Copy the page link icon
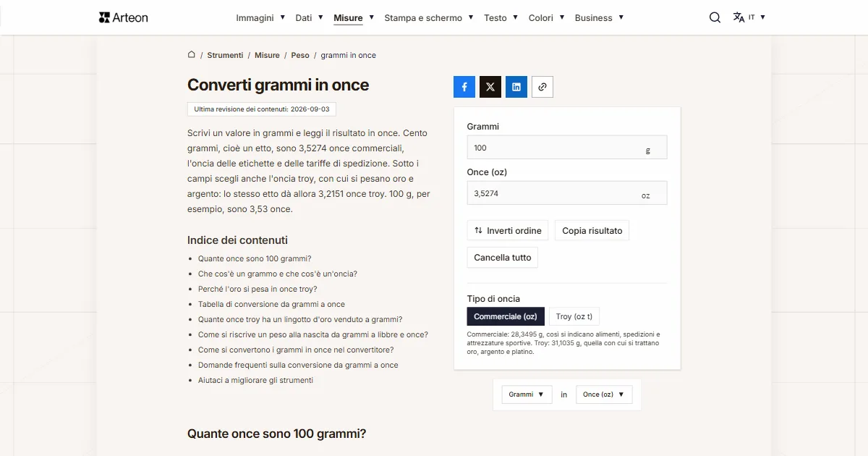868x456 pixels. (x=542, y=87)
